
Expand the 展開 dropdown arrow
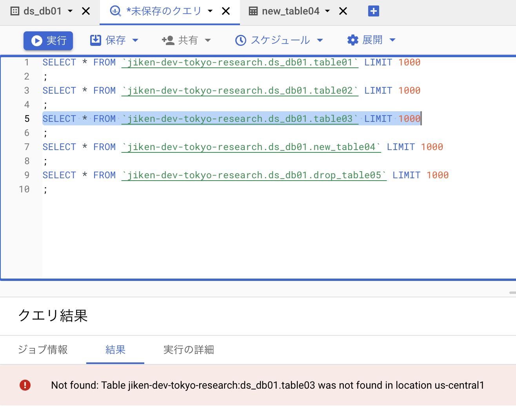[x=392, y=40]
